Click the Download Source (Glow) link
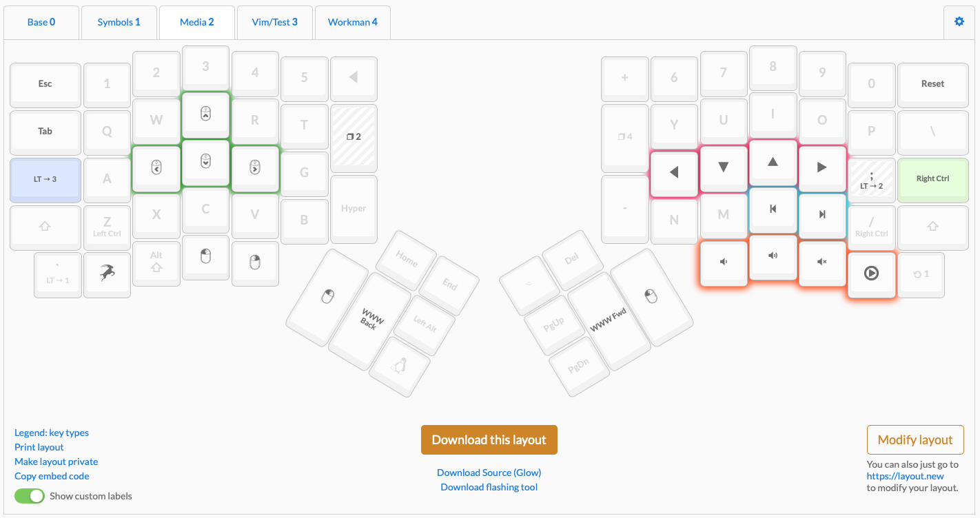The height and width of the screenshot is (518, 980). tap(489, 473)
